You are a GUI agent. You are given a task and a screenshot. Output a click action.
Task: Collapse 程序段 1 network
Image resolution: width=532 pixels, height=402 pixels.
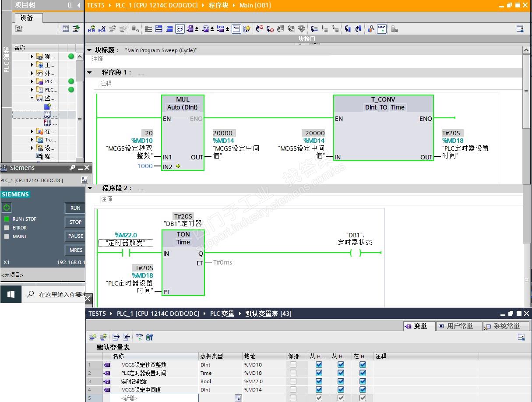89,73
